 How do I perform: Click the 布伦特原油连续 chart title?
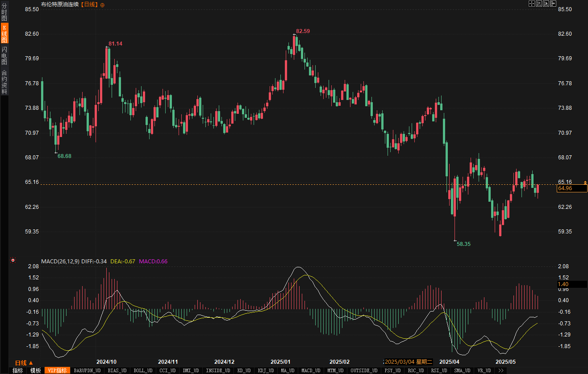point(59,4)
